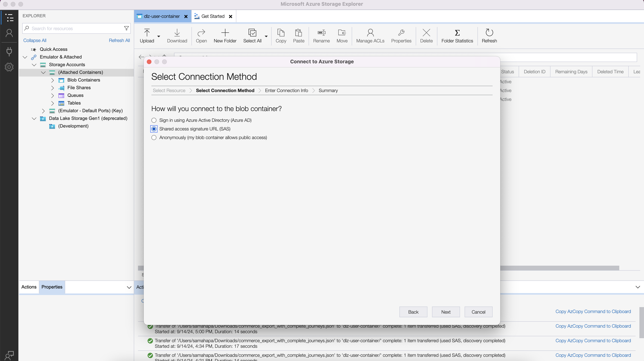Click the Upload toolbar icon

147,33
